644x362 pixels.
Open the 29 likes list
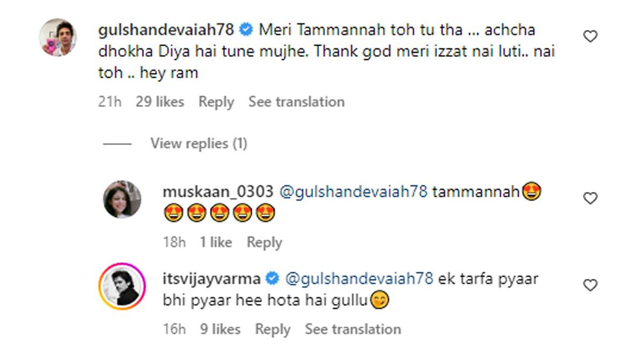point(160,102)
